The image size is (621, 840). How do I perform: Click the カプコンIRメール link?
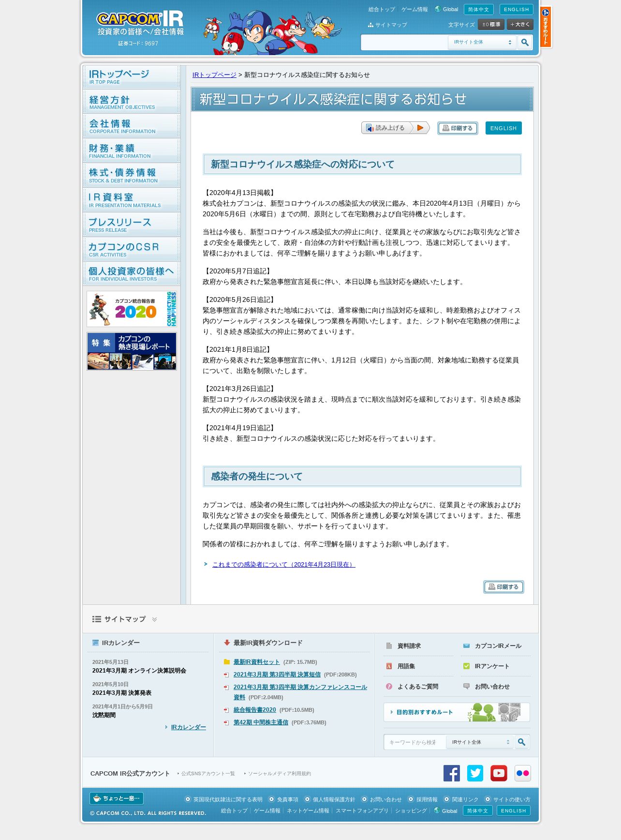(x=498, y=646)
